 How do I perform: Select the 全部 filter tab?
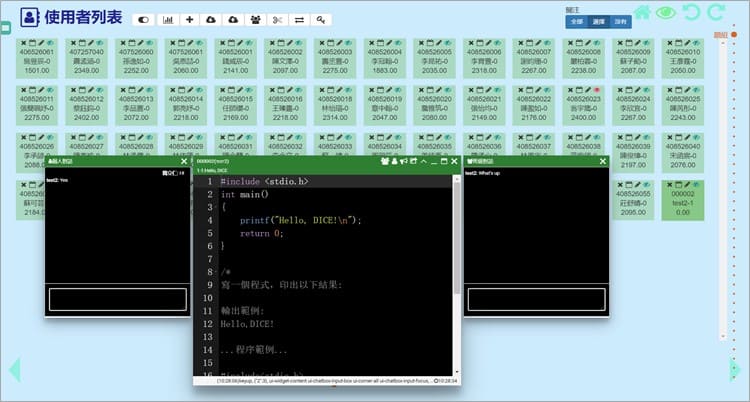click(577, 20)
